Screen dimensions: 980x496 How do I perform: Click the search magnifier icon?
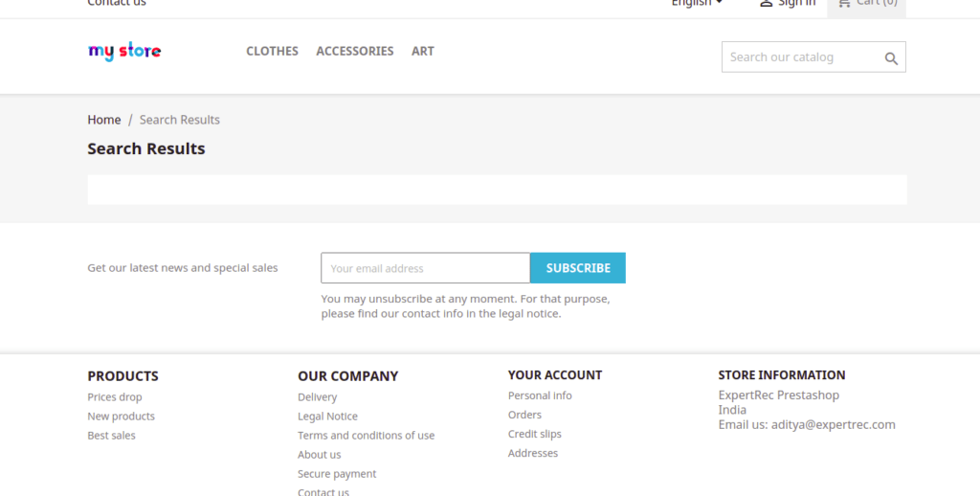coord(891,58)
